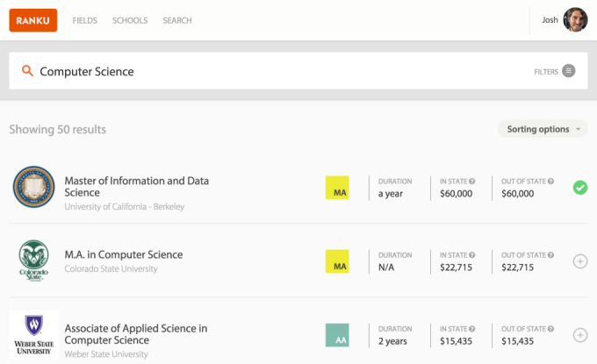The image size is (597, 364).
Task: Click help icon beside Berkeley IN STATE
Action: click(471, 182)
